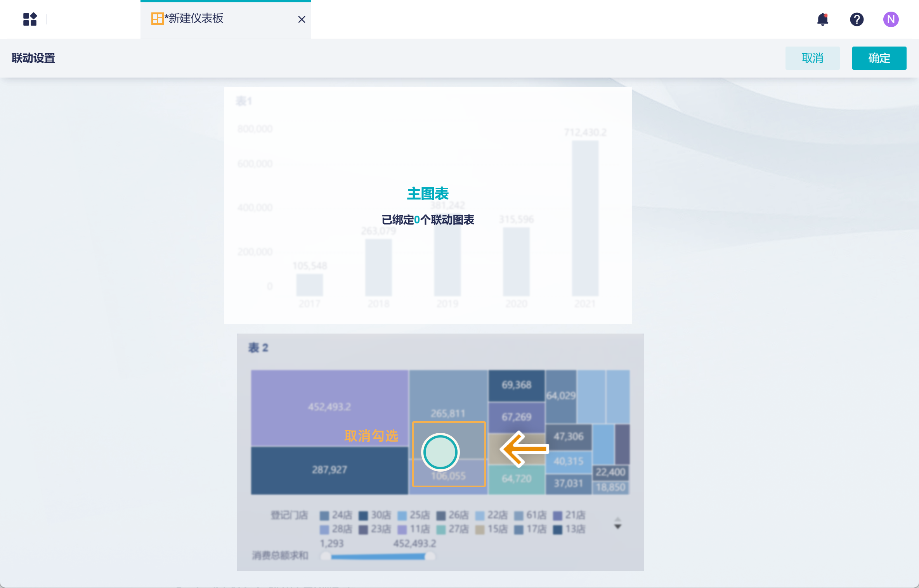
Task: Select the 主图表 chart panel
Action: click(x=427, y=206)
